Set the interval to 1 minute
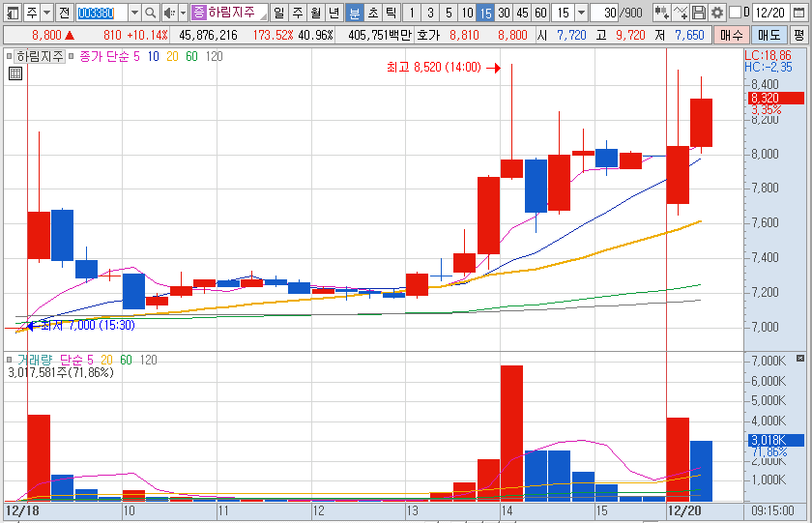The height and width of the screenshot is (523, 812). (412, 13)
